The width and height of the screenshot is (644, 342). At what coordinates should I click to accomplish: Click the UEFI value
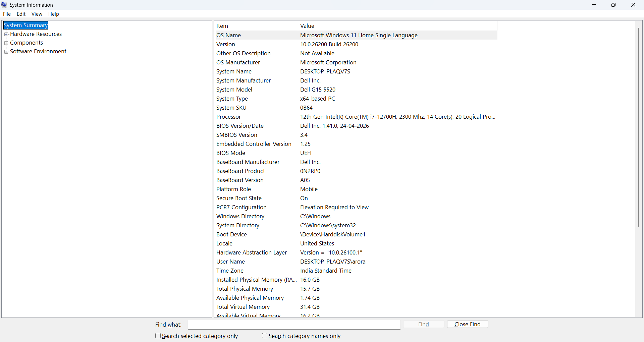point(306,153)
